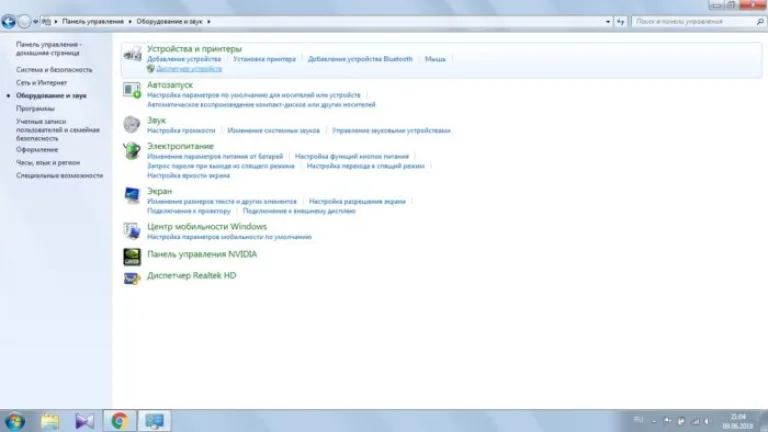Click the Forward navigation arrow
768x432 pixels.
[x=24, y=22]
